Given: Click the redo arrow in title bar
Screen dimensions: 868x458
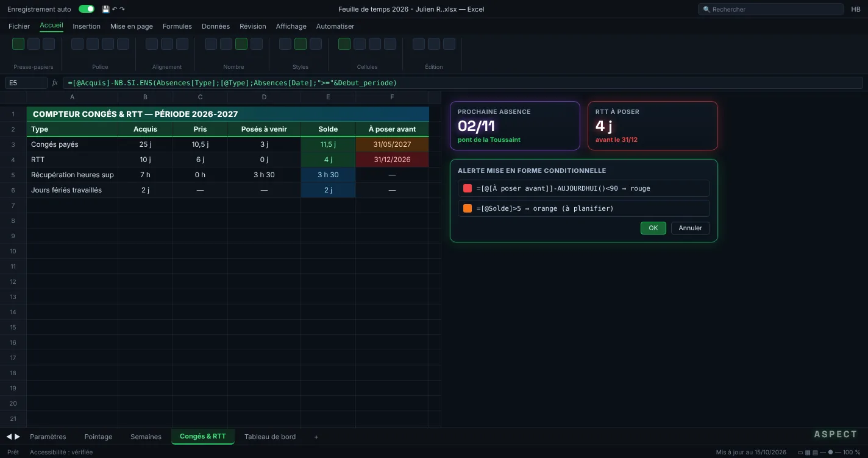Looking at the screenshot, I should (x=122, y=9).
